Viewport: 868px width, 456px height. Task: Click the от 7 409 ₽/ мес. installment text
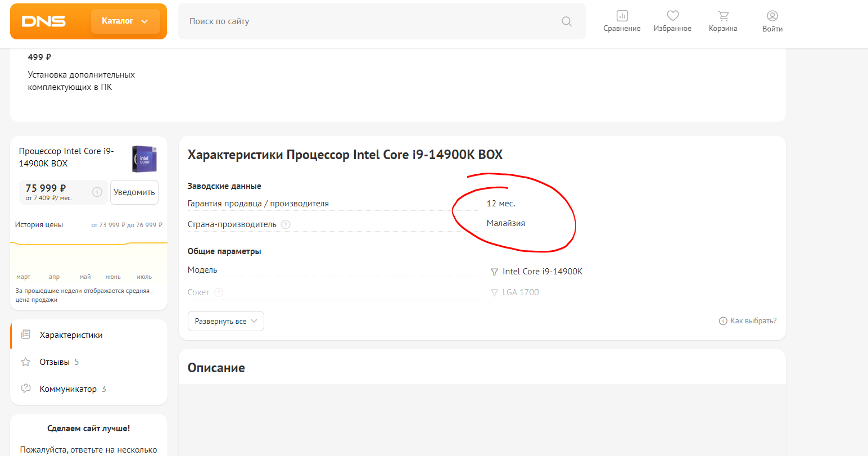[x=49, y=198]
